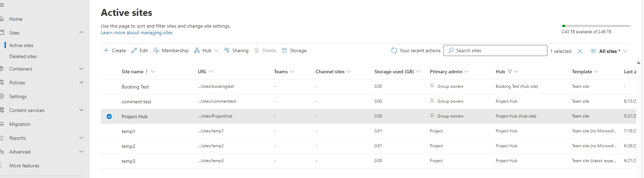Collapse the Sites section chevron
The width and height of the screenshot is (644, 178).
pos(81,32)
